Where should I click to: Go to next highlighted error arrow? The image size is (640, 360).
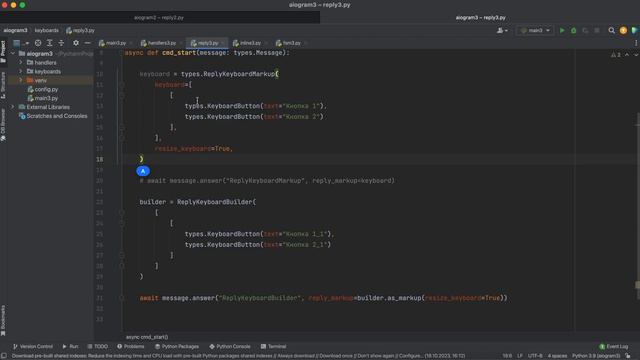[x=636, y=54]
